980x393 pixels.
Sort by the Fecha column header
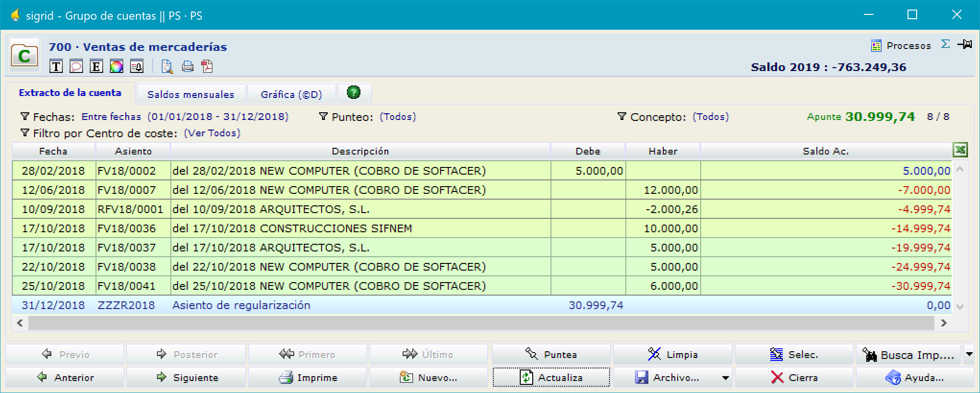point(53,151)
